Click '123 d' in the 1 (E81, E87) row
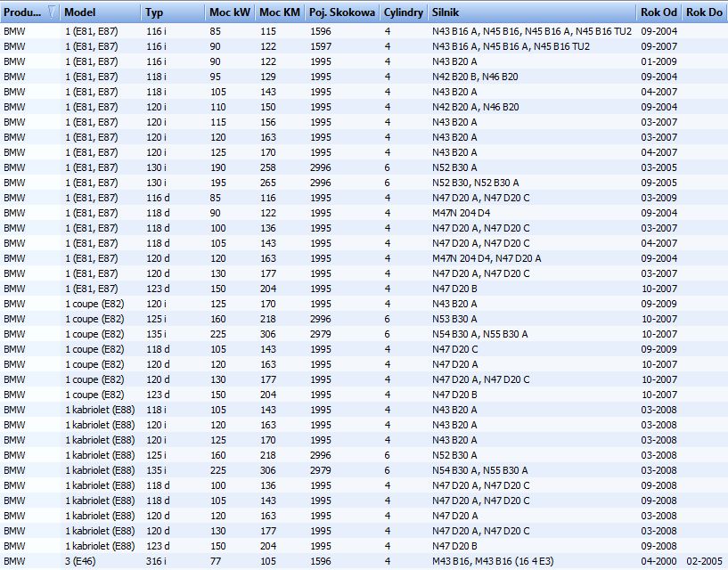Screen dimensions: 728x570 (x=158, y=289)
